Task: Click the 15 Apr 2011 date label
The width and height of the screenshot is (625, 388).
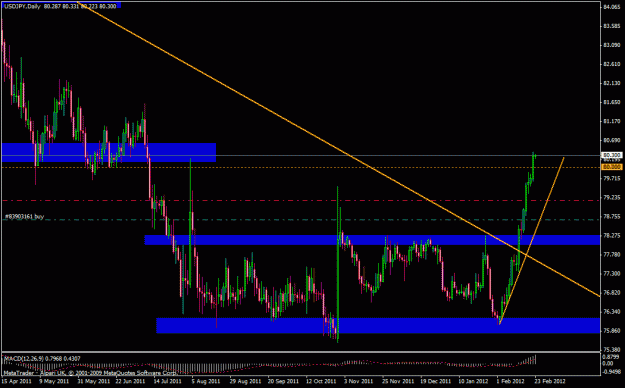Action: [x=16, y=381]
